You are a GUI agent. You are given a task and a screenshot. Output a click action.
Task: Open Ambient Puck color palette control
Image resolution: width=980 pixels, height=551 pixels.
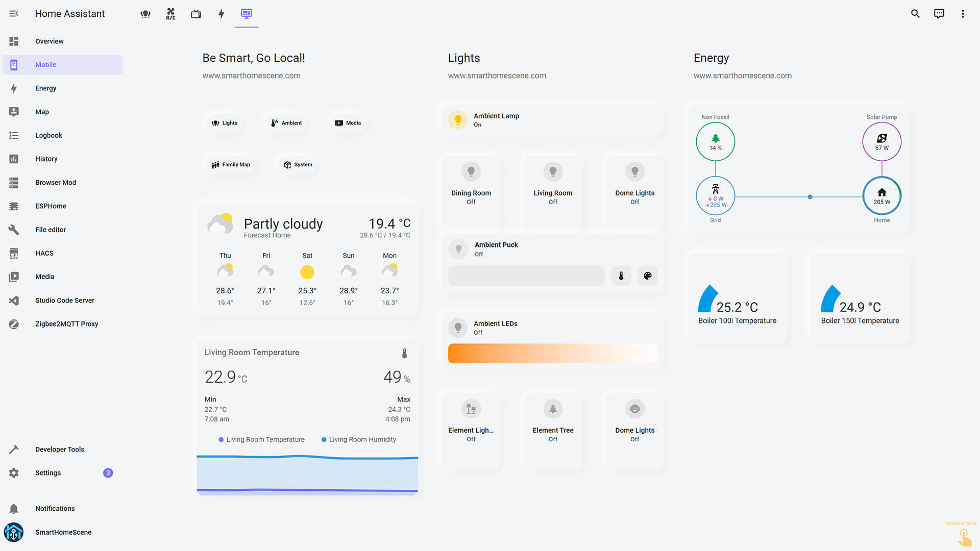pos(648,276)
